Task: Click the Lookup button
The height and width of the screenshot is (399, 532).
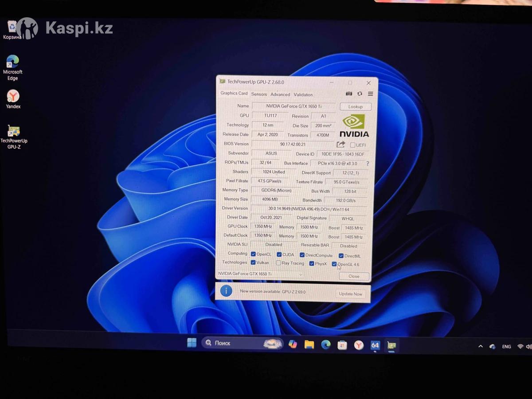Action: point(355,107)
